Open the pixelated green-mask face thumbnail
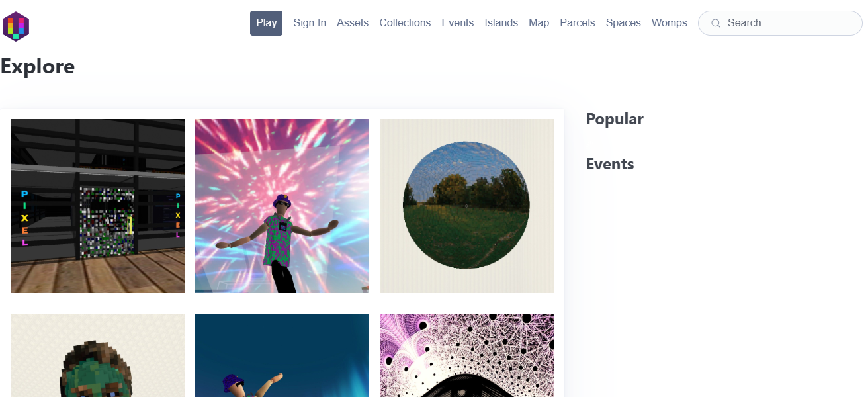The image size is (868, 397). tap(97, 356)
